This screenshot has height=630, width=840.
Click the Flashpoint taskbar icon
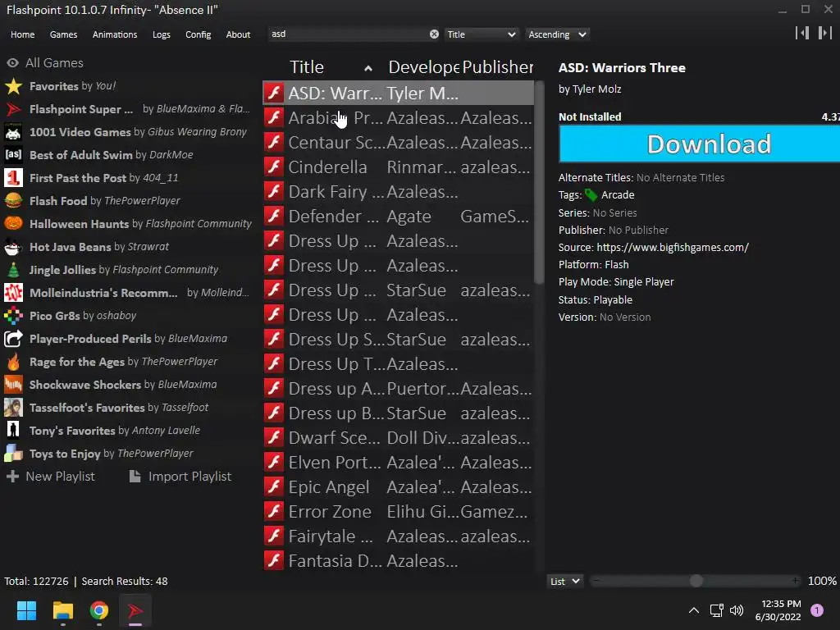pos(135,610)
